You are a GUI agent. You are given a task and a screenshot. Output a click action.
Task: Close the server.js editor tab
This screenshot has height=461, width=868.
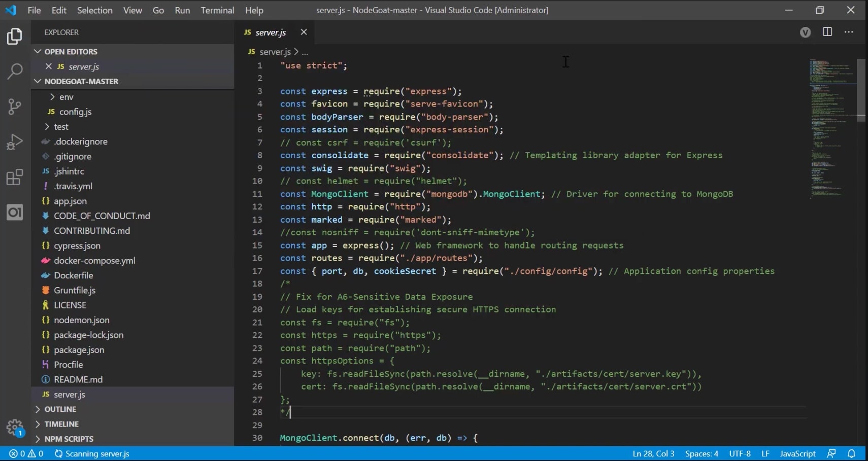tap(304, 32)
